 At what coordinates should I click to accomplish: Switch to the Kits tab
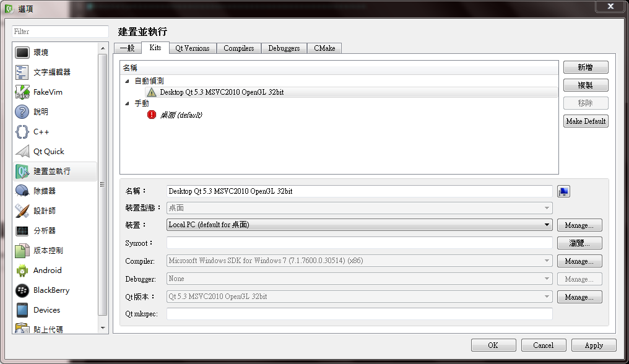[155, 47]
